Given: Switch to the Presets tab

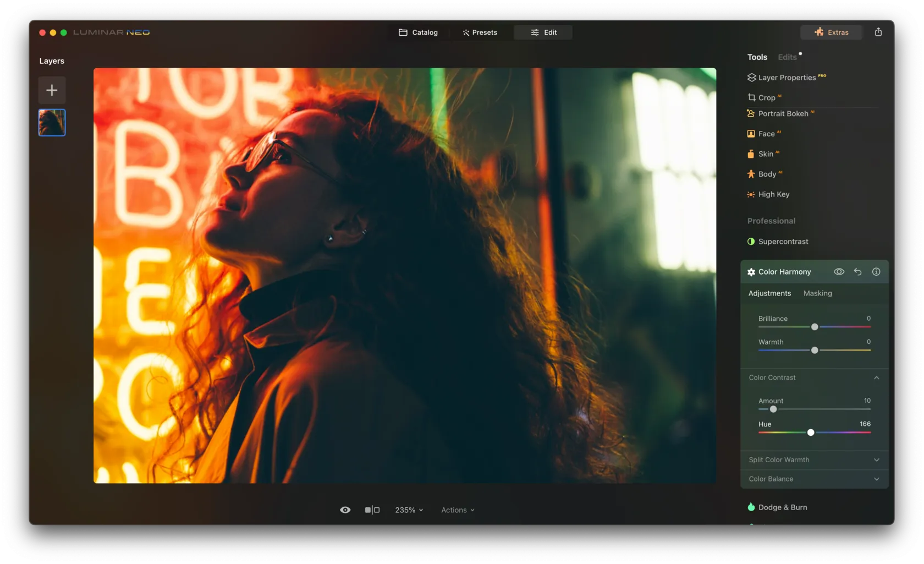Looking at the screenshot, I should [480, 32].
